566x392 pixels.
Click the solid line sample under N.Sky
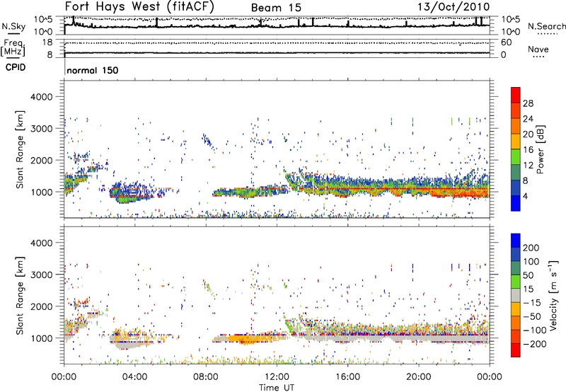click(x=13, y=33)
